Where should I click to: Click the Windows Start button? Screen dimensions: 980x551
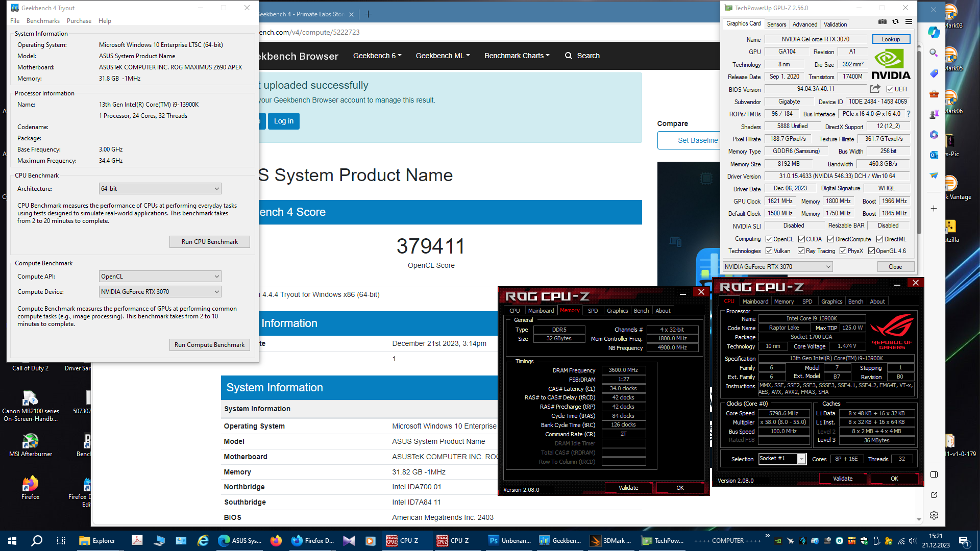click(x=12, y=541)
